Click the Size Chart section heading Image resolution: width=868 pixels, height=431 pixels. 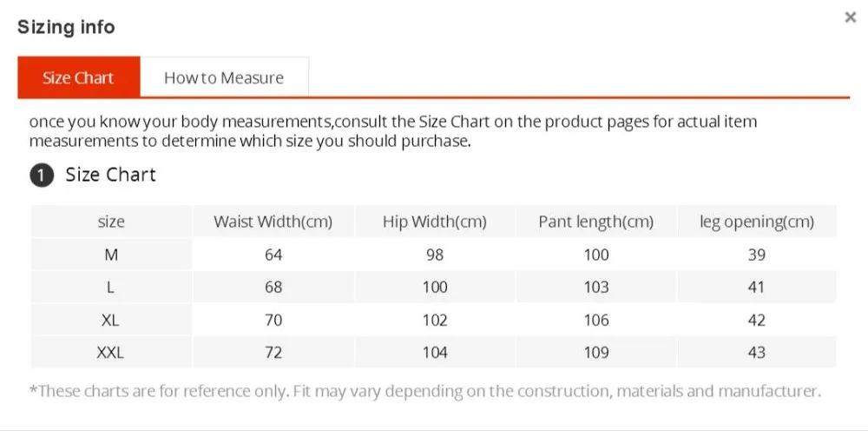110,175
